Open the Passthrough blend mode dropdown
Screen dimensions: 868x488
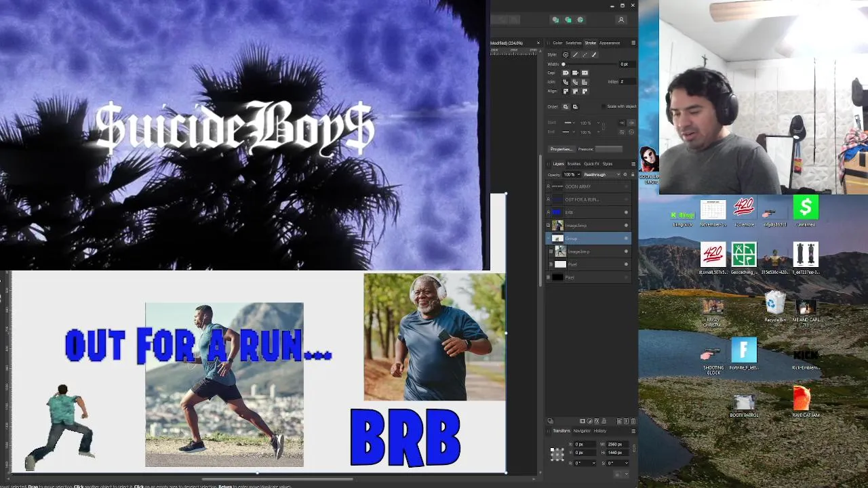(x=601, y=175)
